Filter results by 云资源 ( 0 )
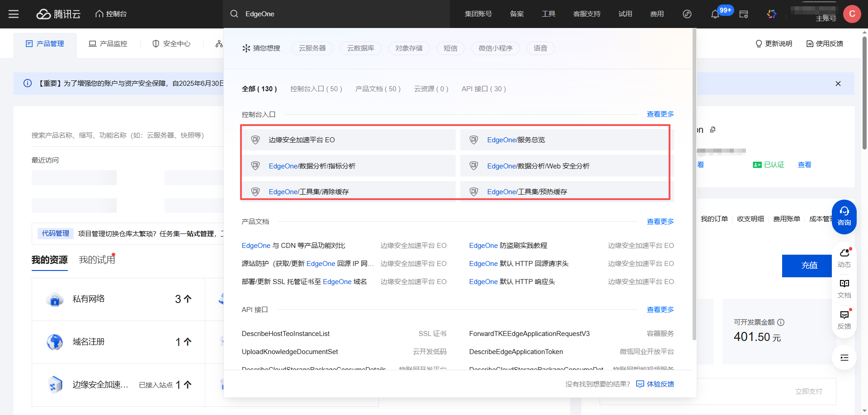This screenshot has width=868, height=415. click(x=431, y=89)
